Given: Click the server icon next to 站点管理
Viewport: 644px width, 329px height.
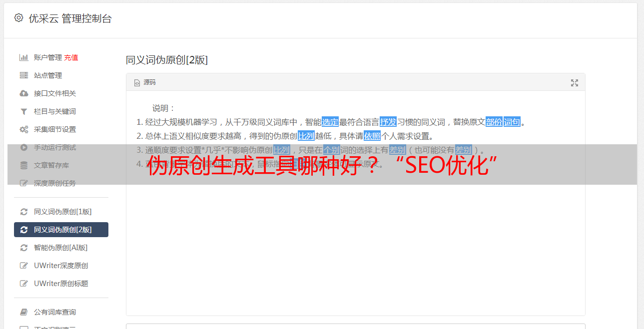Looking at the screenshot, I should (23, 75).
